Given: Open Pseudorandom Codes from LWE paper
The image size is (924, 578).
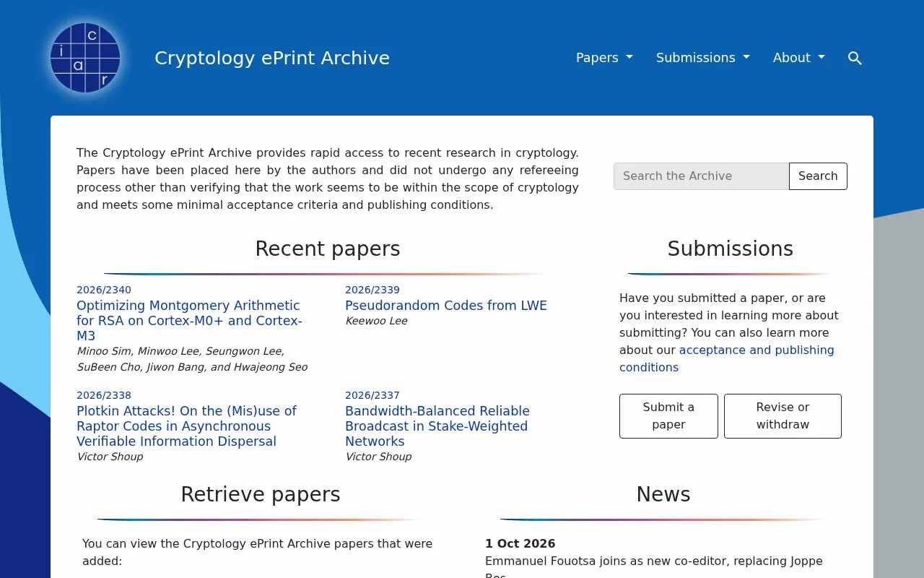Looking at the screenshot, I should point(446,306).
